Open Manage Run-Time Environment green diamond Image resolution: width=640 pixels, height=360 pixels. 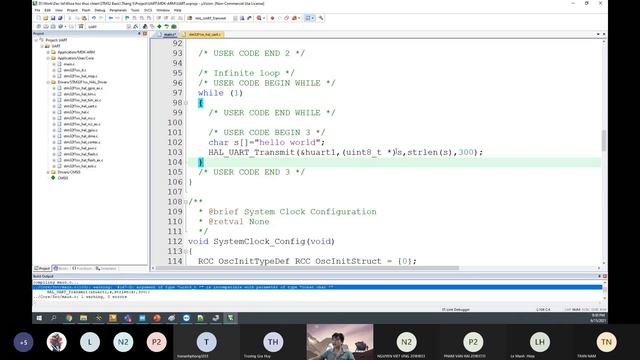coord(159,27)
